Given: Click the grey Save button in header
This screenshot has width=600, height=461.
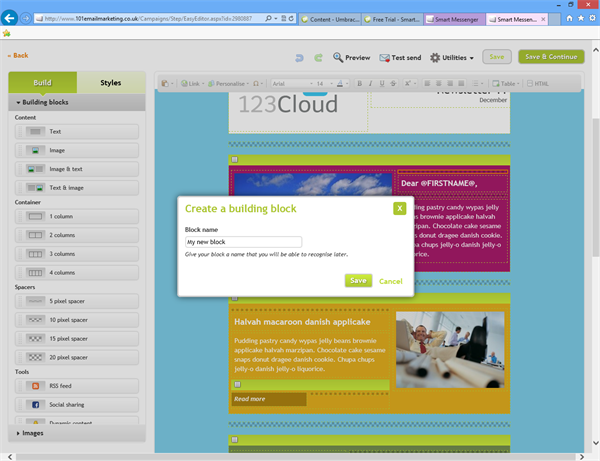Looking at the screenshot, I should (x=497, y=57).
